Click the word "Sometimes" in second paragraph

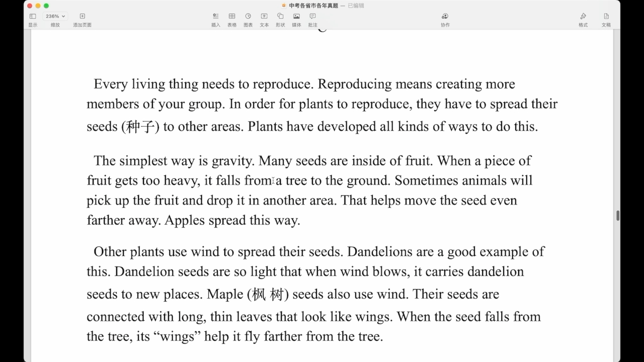pyautogui.click(x=426, y=180)
